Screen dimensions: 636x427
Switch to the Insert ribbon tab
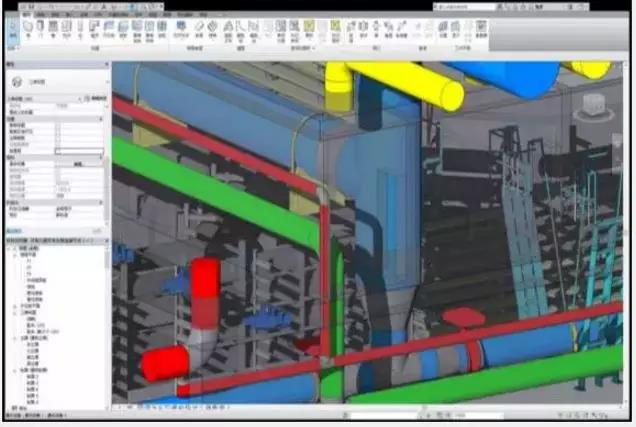point(69,15)
